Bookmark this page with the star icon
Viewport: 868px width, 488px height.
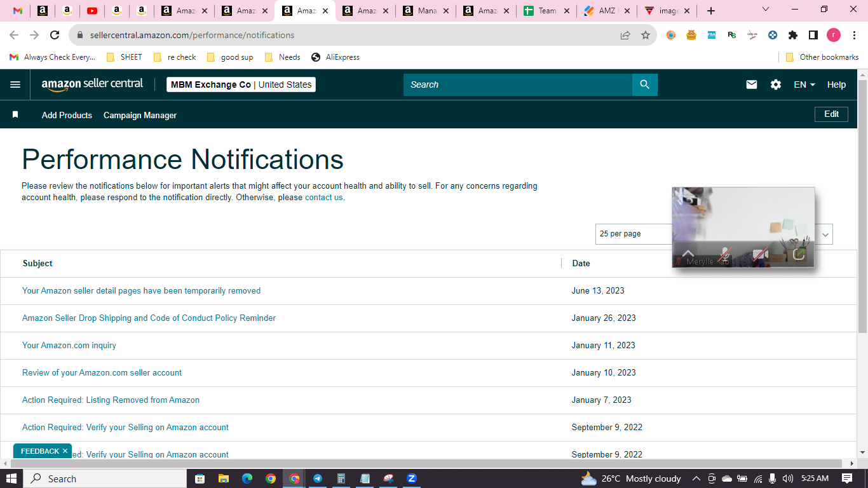pyautogui.click(x=646, y=35)
